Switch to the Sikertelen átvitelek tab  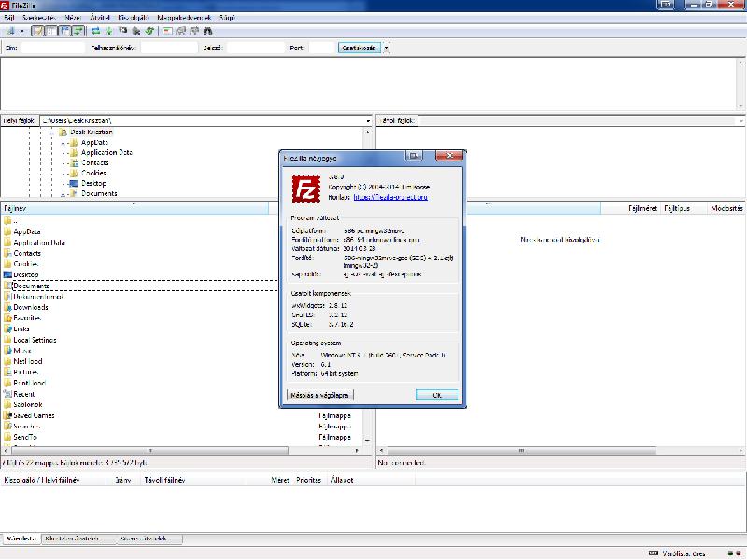pos(79,539)
